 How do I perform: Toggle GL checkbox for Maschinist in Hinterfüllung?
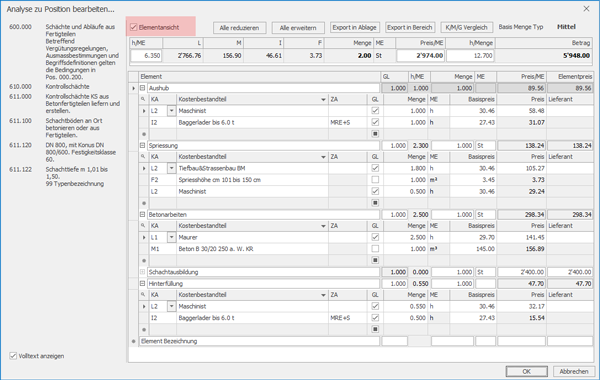coord(375,306)
